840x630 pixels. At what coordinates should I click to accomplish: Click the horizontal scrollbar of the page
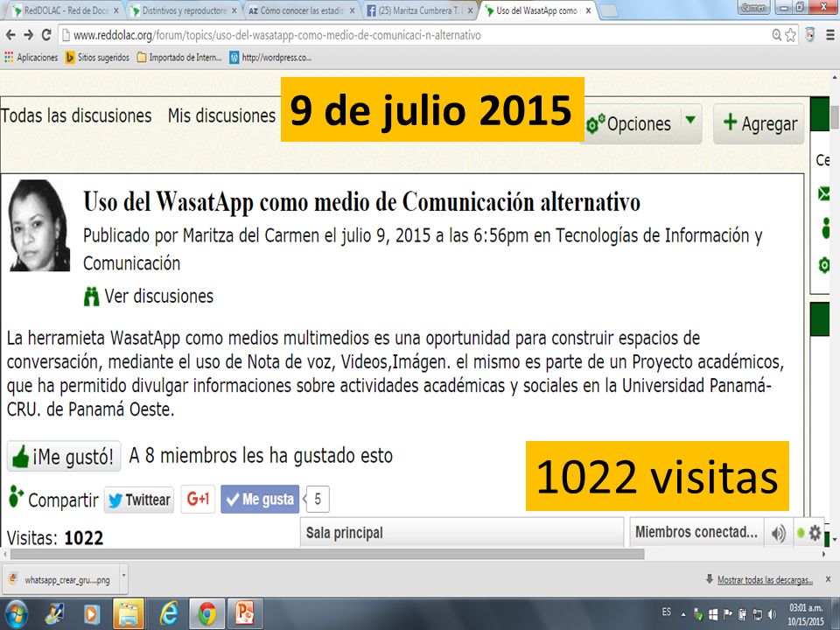(x=326, y=554)
